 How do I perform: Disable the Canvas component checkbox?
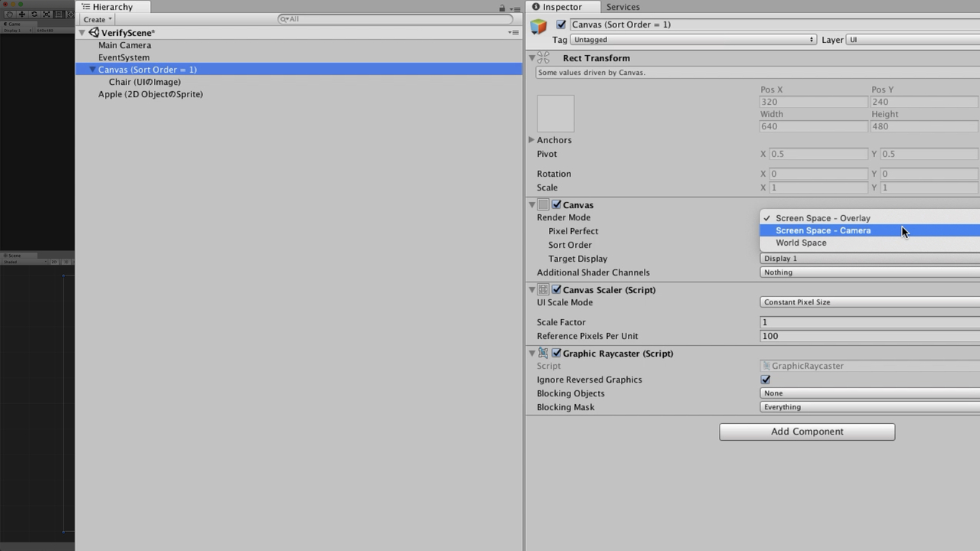click(x=557, y=205)
